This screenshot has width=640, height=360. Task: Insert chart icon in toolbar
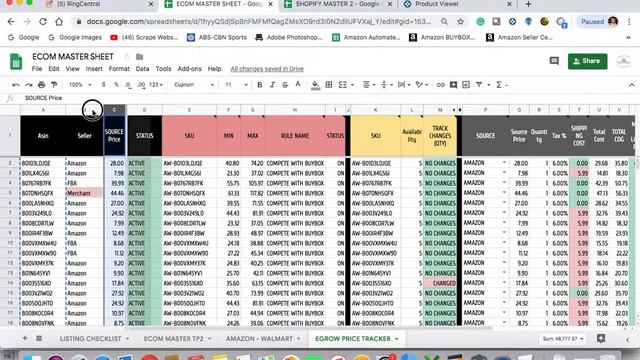[466, 85]
